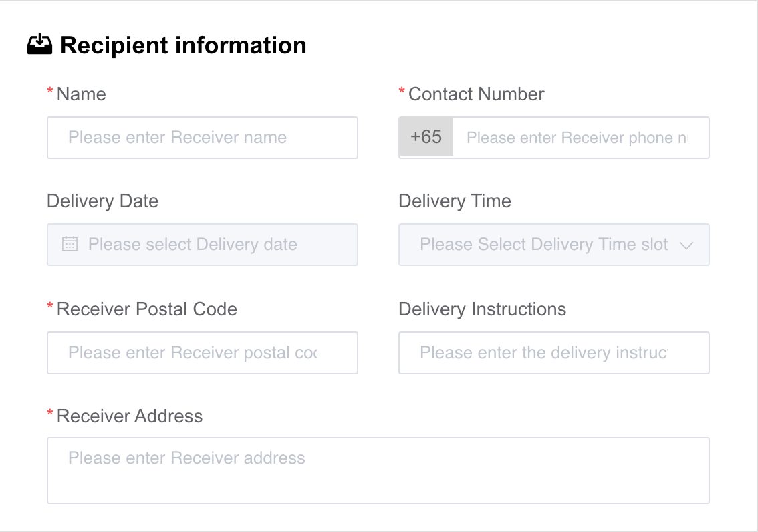The height and width of the screenshot is (532, 758).
Task: Click inside the Receiver address text area
Action: pyautogui.click(x=378, y=470)
